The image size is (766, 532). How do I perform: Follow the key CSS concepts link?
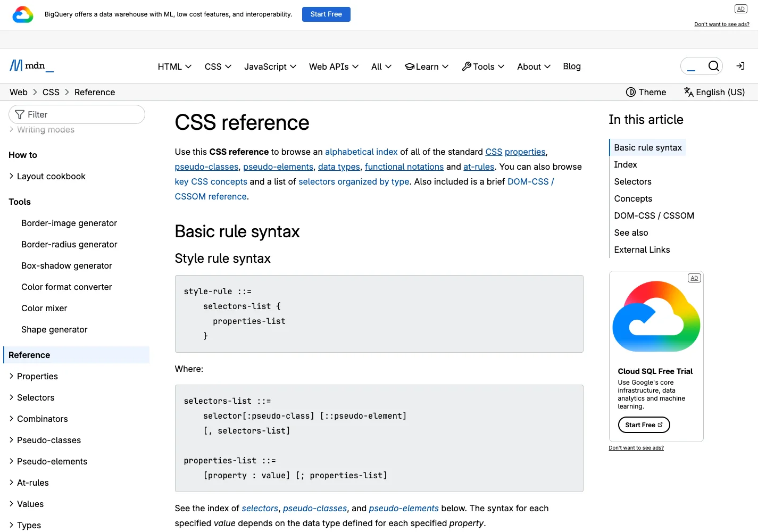pos(211,181)
